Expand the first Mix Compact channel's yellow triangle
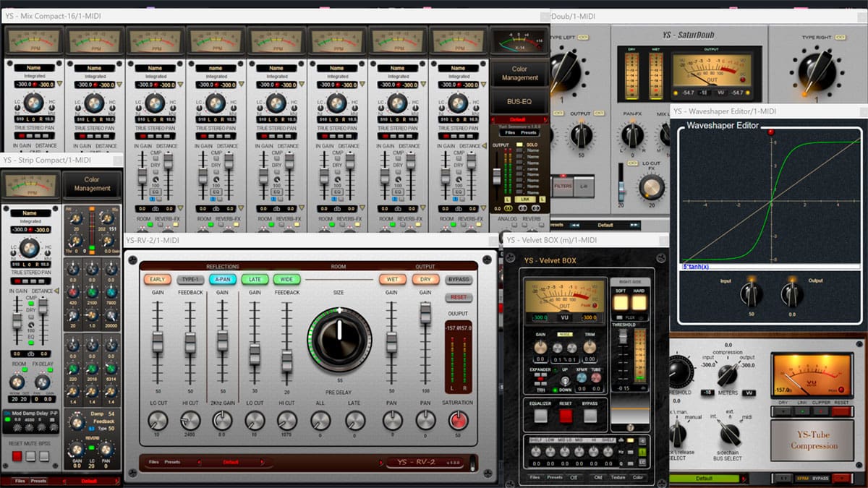This screenshot has height=488, width=868. pyautogui.click(x=59, y=85)
